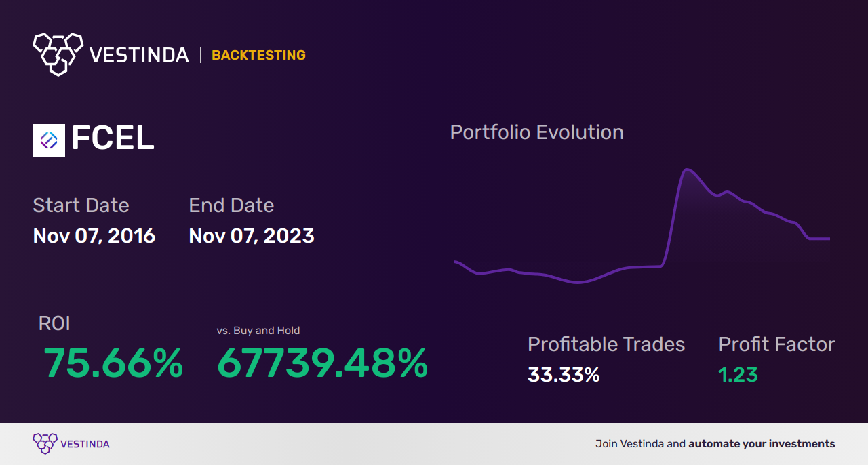Select the Nov 07, 2016 start date value
This screenshot has height=465, width=868.
[x=94, y=236]
